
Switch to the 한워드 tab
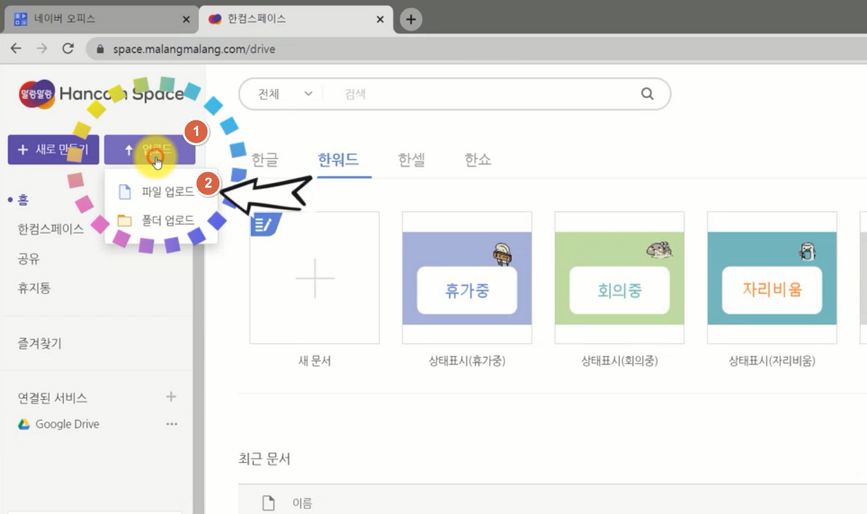coord(338,160)
